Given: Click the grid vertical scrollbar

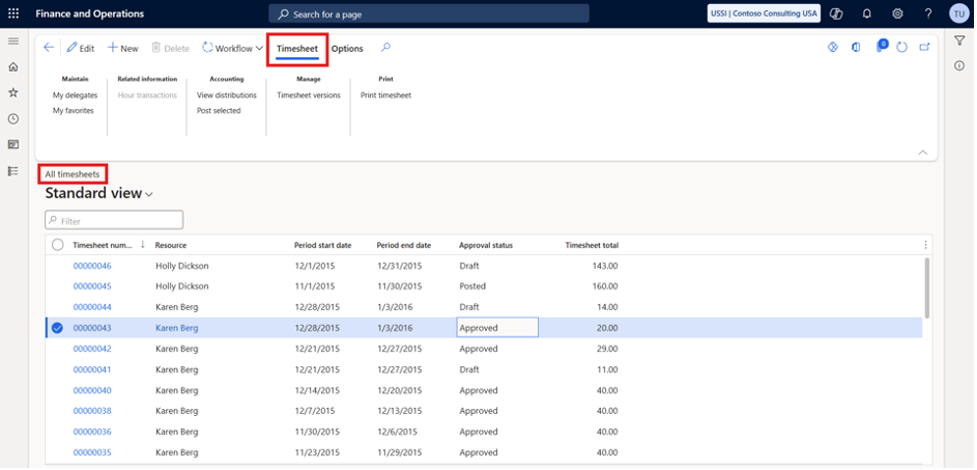Looking at the screenshot, I should pyautogui.click(x=927, y=288).
